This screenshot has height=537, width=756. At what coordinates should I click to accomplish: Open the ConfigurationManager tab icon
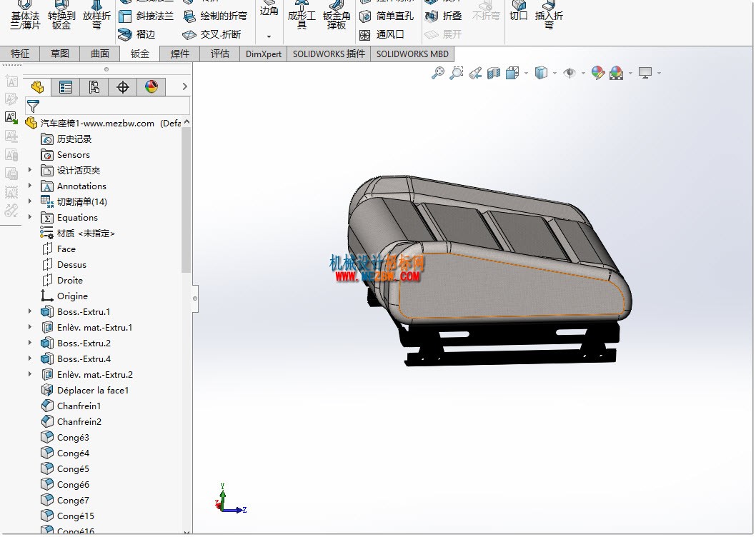pyautogui.click(x=94, y=87)
